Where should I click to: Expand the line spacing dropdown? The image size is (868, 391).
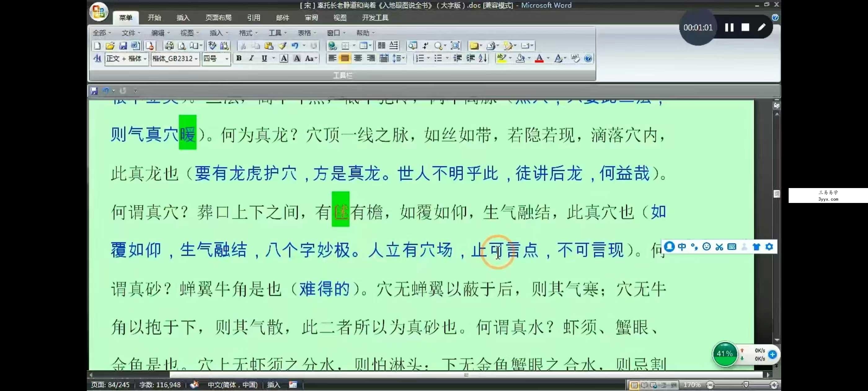pos(403,59)
